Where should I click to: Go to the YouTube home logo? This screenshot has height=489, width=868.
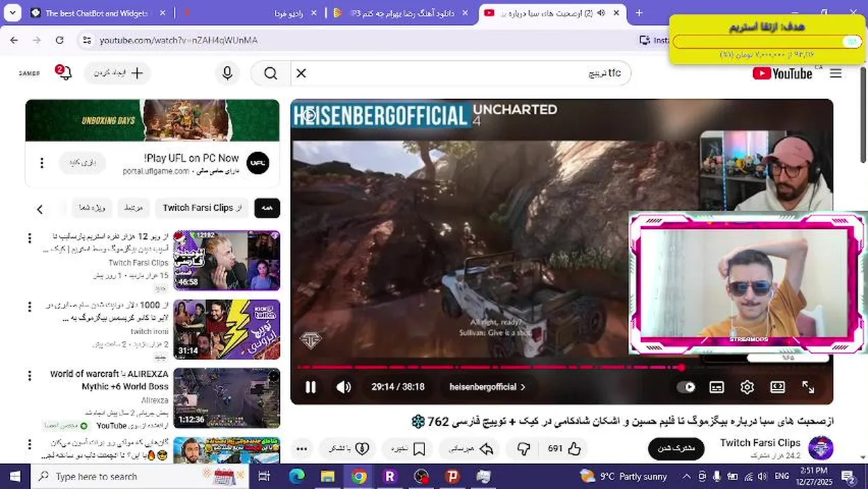pos(782,73)
